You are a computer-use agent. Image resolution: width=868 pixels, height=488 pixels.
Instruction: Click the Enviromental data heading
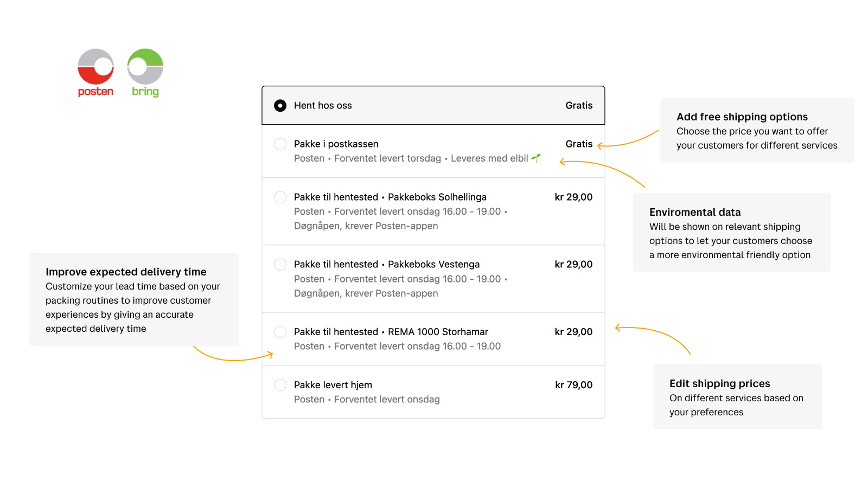click(x=695, y=212)
